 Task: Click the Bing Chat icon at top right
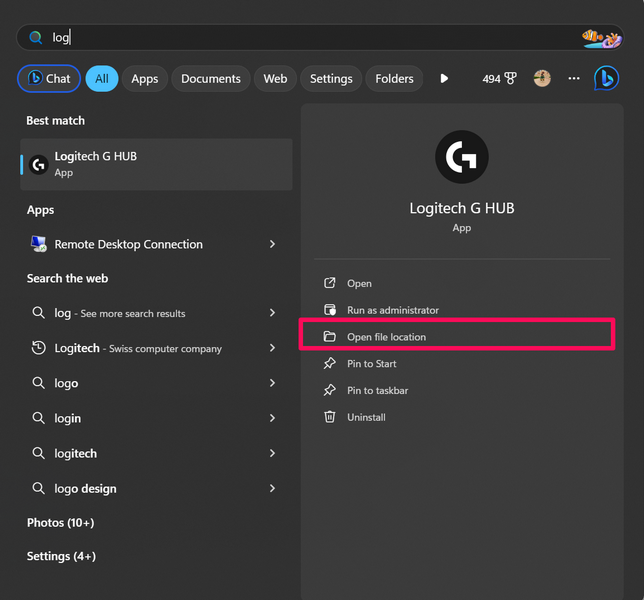[x=606, y=78]
